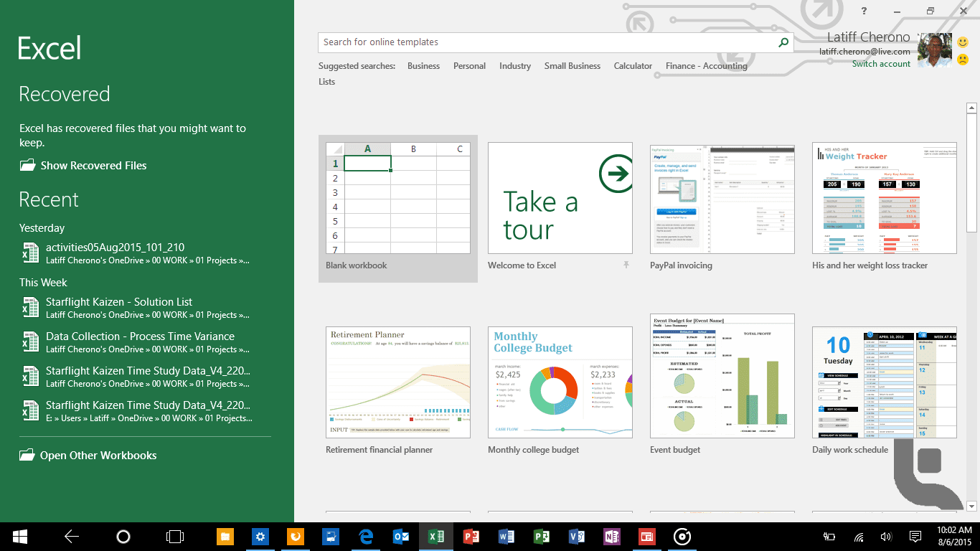Viewport: 980px width, 551px height.
Task: Choose the Business suggested search
Action: pos(423,66)
